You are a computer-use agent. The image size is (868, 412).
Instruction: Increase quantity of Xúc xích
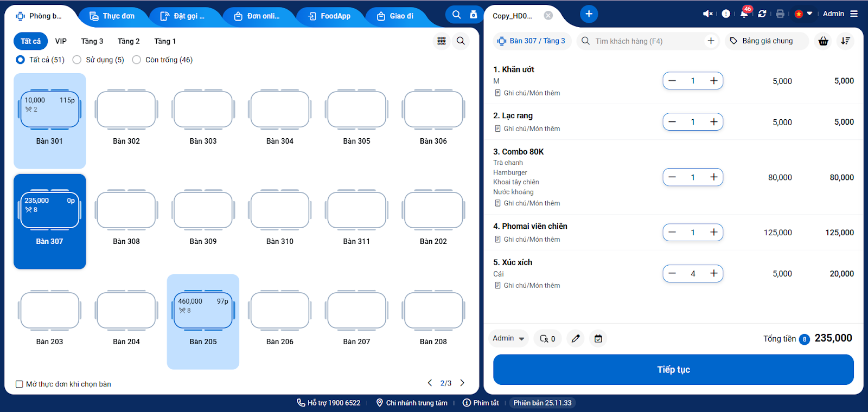coord(714,274)
